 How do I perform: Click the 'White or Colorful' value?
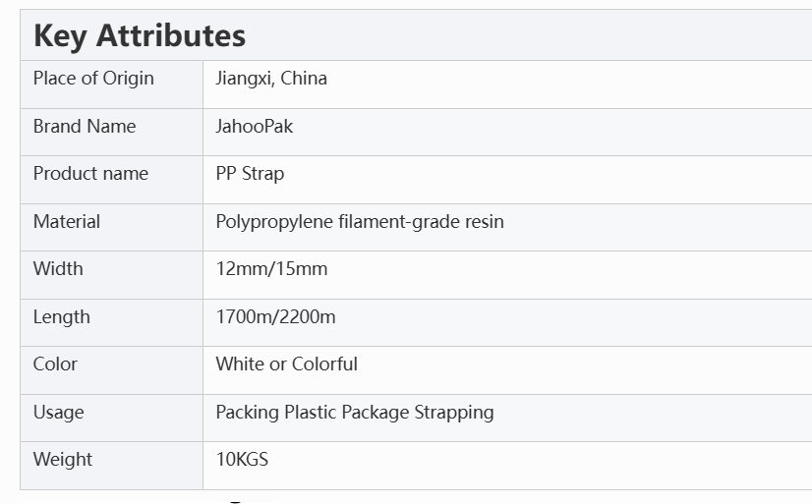click(286, 364)
